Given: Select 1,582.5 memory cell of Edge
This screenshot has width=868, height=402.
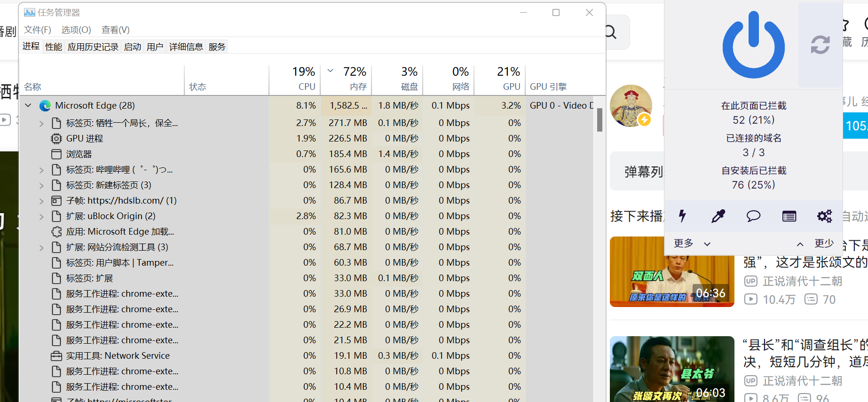Looking at the screenshot, I should (x=346, y=105).
